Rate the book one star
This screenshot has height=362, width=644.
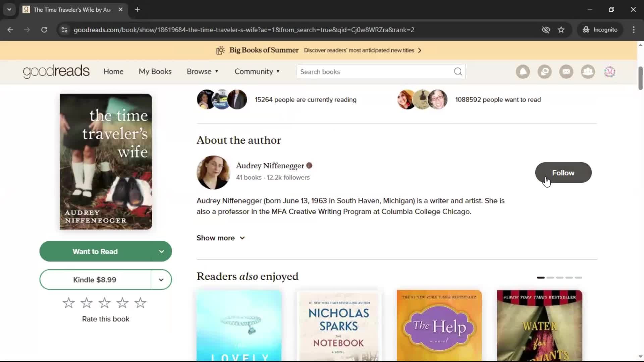coord(69,303)
